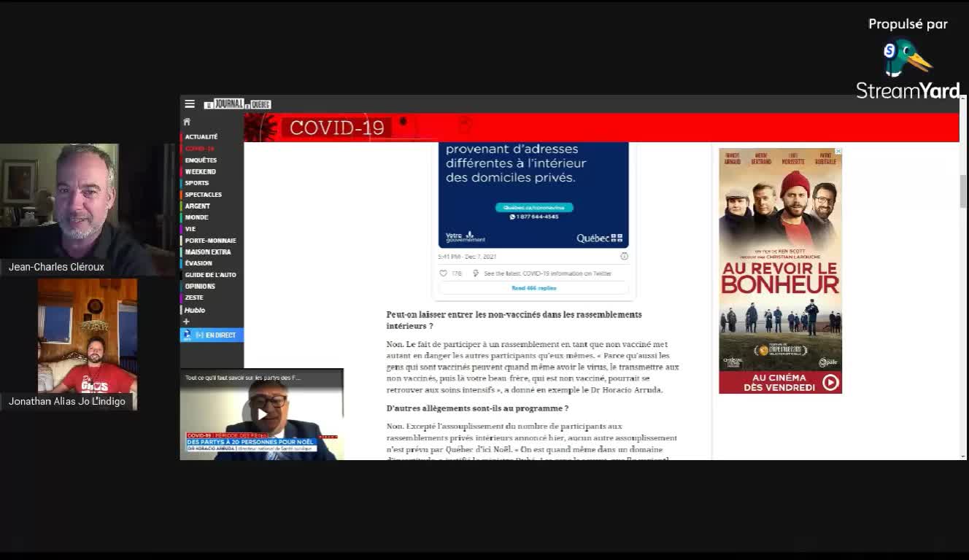Image resolution: width=969 pixels, height=560 pixels.
Task: Expand more sections with plus icon
Action: [x=186, y=322]
